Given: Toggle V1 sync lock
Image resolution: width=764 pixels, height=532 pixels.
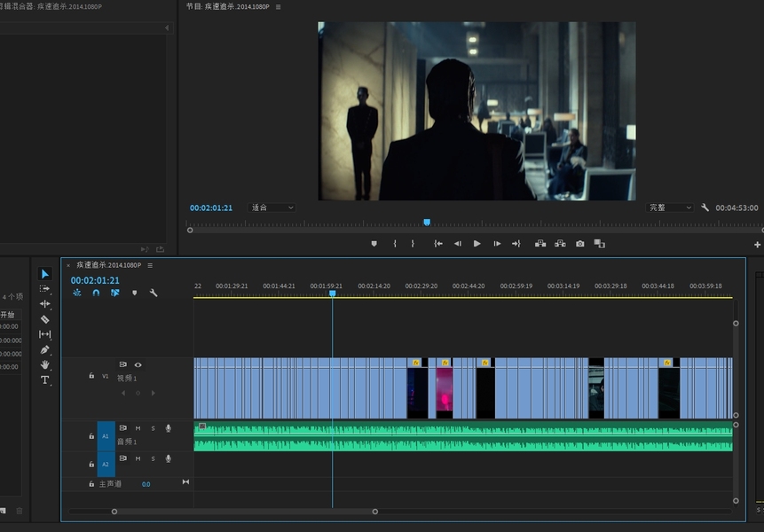Looking at the screenshot, I should (122, 364).
